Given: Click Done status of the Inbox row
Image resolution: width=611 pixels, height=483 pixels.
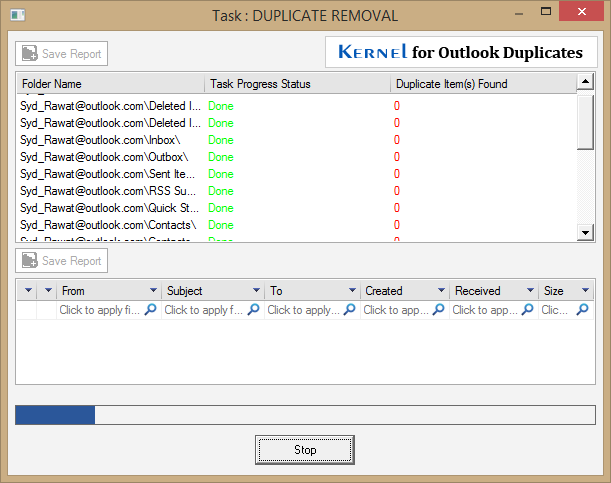Looking at the screenshot, I should click(x=221, y=140).
